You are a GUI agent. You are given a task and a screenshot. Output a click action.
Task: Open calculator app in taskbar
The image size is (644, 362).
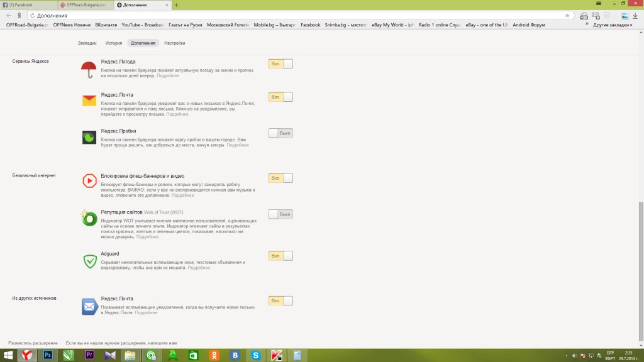pyautogui.click(x=297, y=356)
